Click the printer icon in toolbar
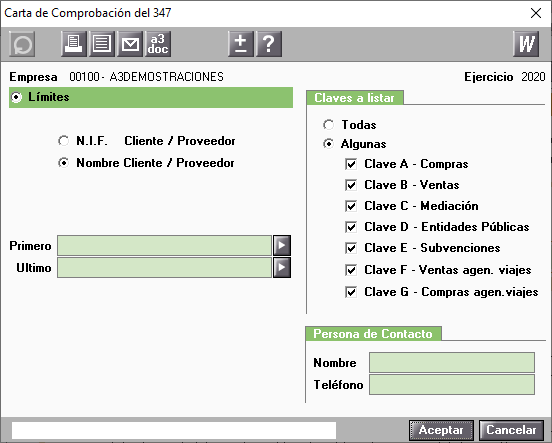This screenshot has height=443, width=552. point(74,44)
